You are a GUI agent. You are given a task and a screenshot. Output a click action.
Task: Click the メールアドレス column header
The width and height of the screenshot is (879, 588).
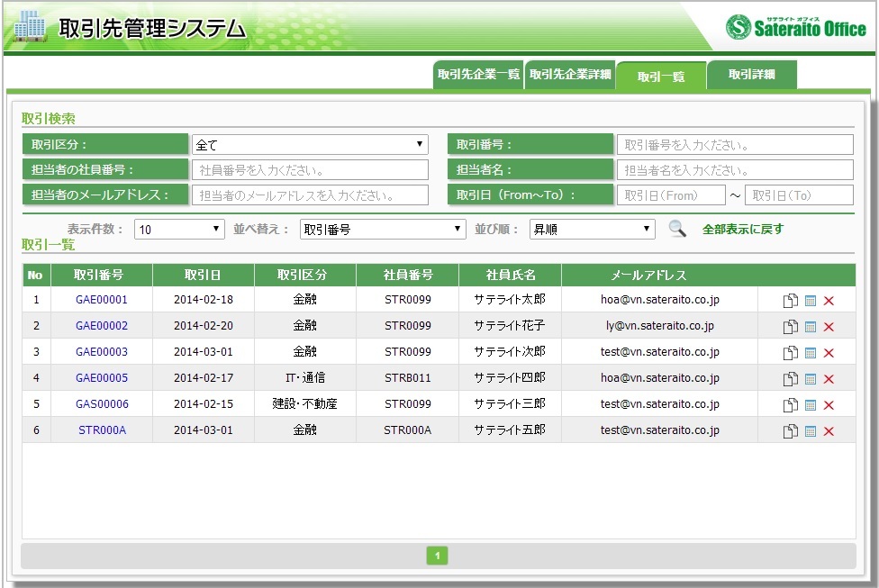(x=648, y=276)
